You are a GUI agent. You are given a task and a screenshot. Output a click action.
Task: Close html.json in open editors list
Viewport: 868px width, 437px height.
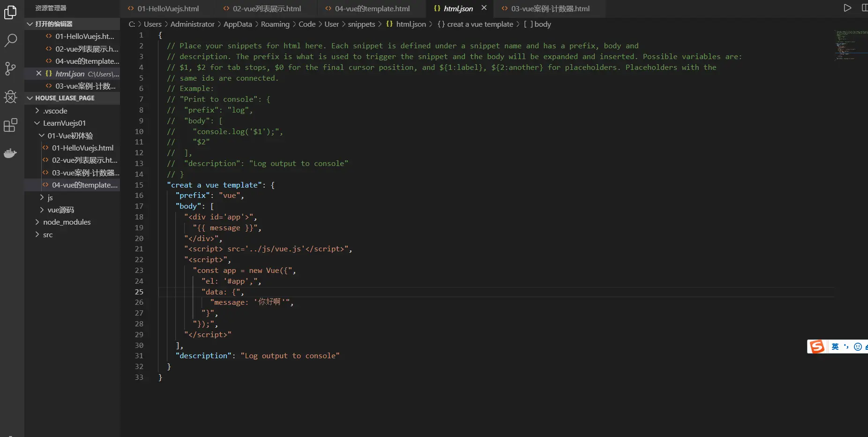click(39, 74)
